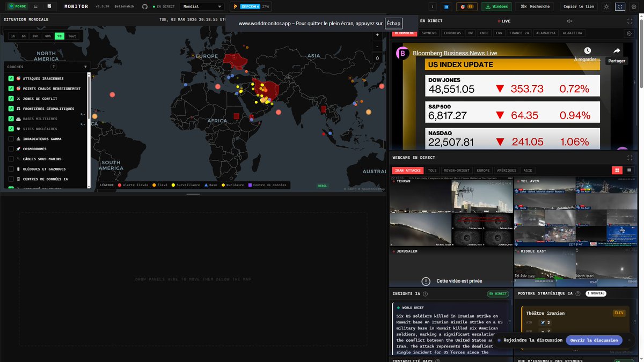This screenshot has height=362, width=644.
Task: Open the Tel Aviv webcam thumbnail
Action: coord(576,212)
